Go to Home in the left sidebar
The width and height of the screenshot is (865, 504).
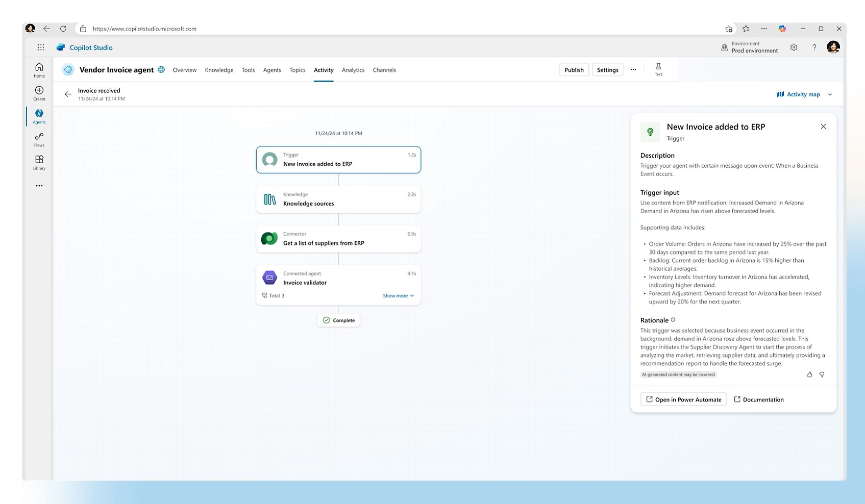point(39,69)
